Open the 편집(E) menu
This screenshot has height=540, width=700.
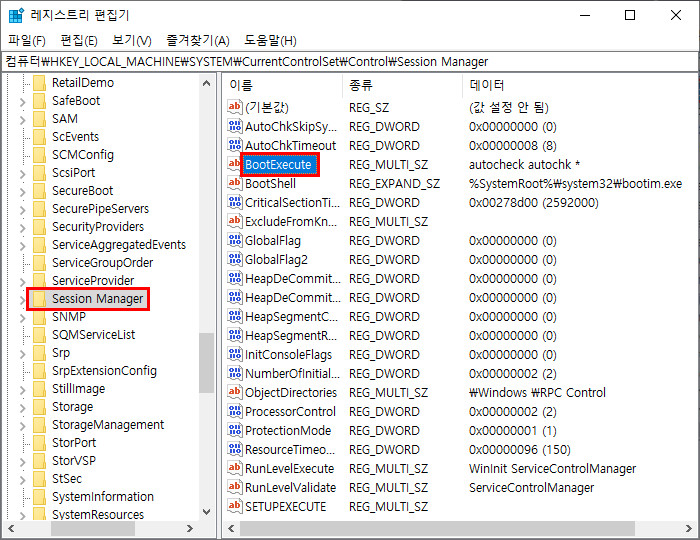click(79, 41)
